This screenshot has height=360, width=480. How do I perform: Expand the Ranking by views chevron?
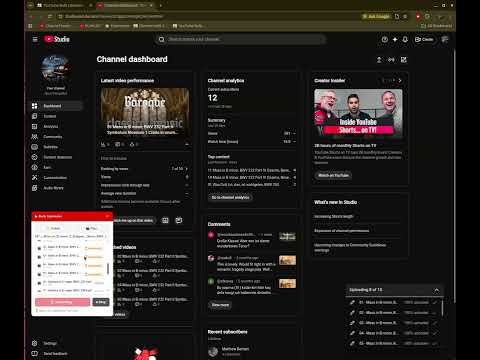tap(187, 169)
